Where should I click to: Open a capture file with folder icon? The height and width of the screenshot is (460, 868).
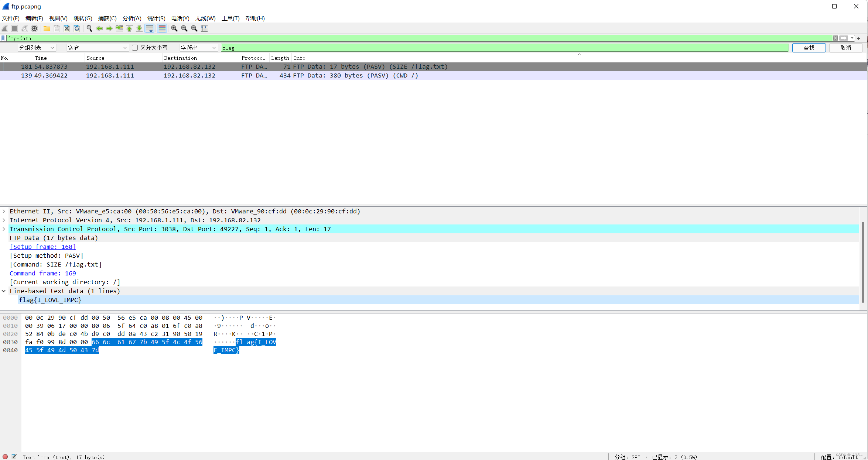pos(47,28)
